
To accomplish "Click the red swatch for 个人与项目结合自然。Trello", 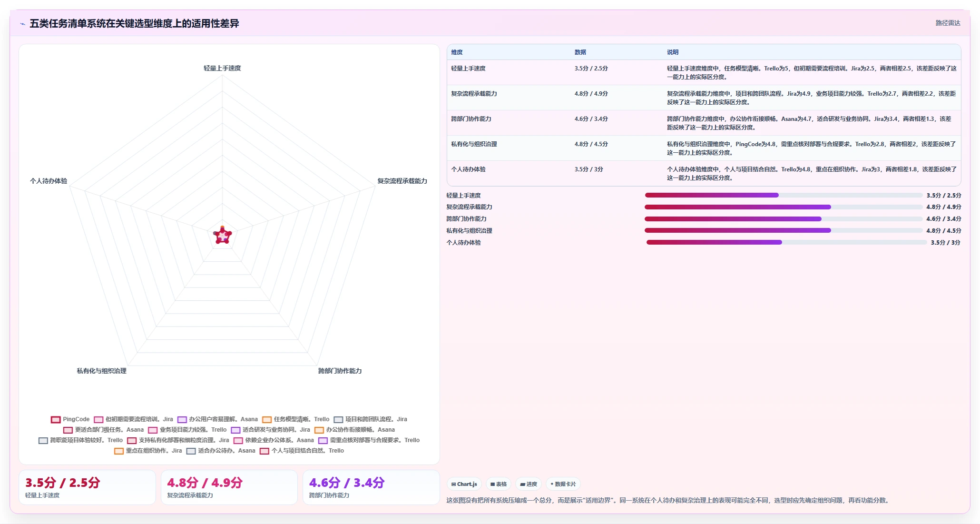I will click(265, 451).
